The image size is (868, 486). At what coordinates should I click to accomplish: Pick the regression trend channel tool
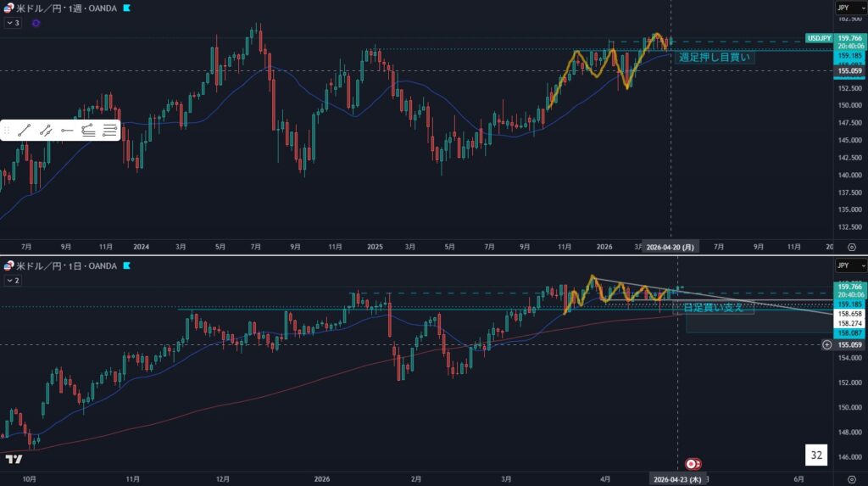tap(88, 131)
